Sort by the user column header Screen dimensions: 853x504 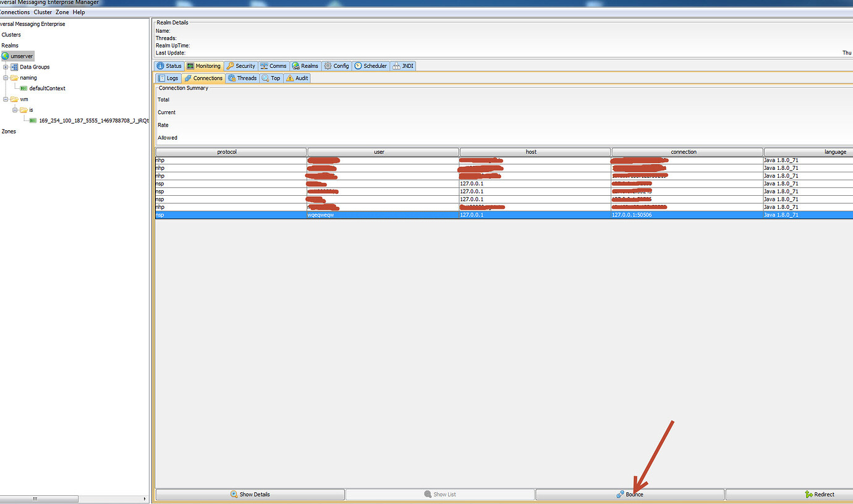pos(383,152)
